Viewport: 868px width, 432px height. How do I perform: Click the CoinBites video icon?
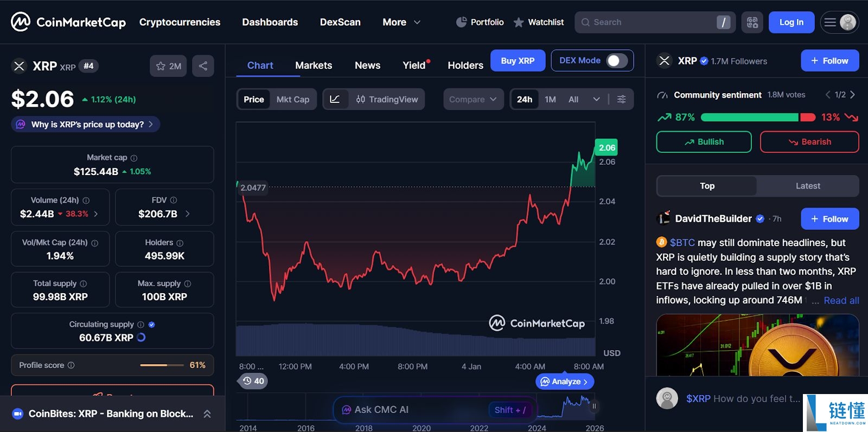pyautogui.click(x=17, y=414)
